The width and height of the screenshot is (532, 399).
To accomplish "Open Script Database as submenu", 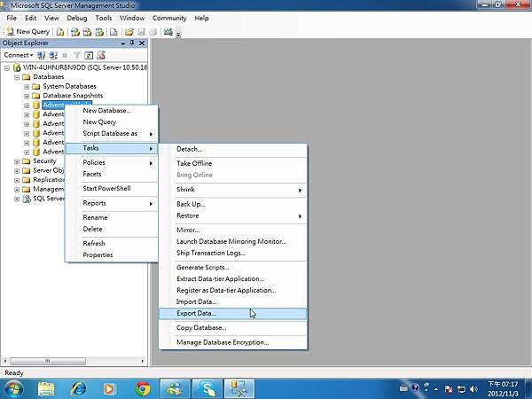I will pyautogui.click(x=112, y=133).
